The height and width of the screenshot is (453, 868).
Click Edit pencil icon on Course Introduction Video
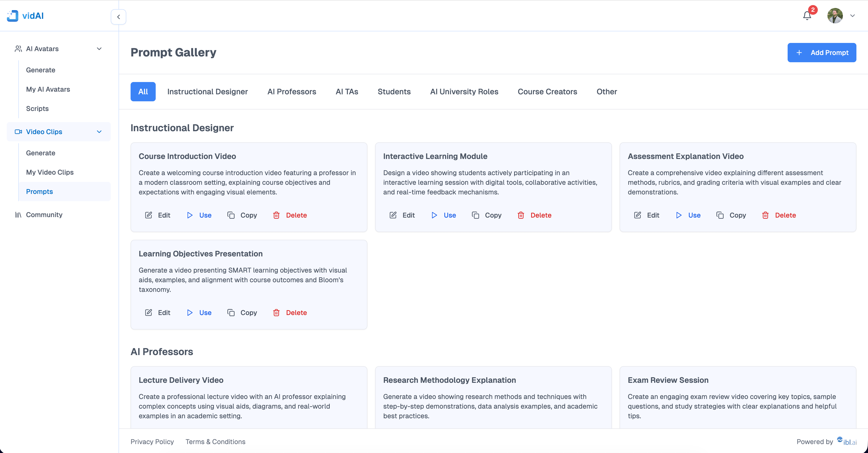point(148,215)
